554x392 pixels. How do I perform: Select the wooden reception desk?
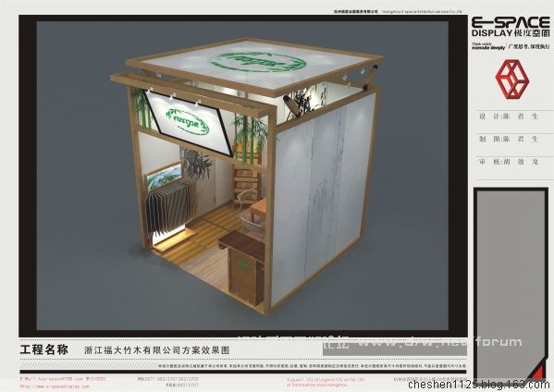tap(242, 266)
